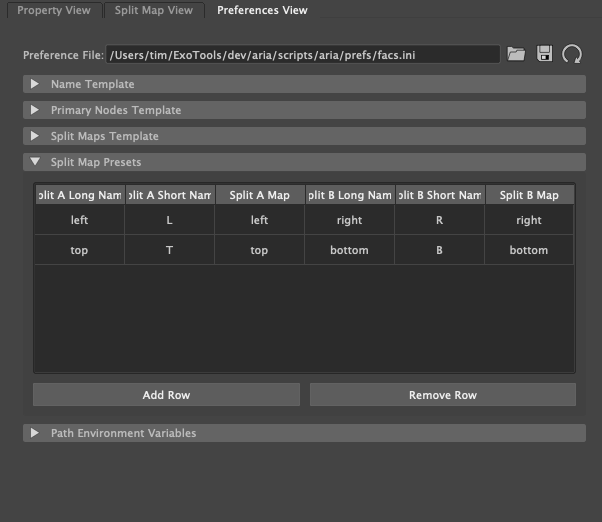Select the 'L' short name cell
Image resolution: width=602 pixels, height=522 pixels.
(x=169, y=220)
